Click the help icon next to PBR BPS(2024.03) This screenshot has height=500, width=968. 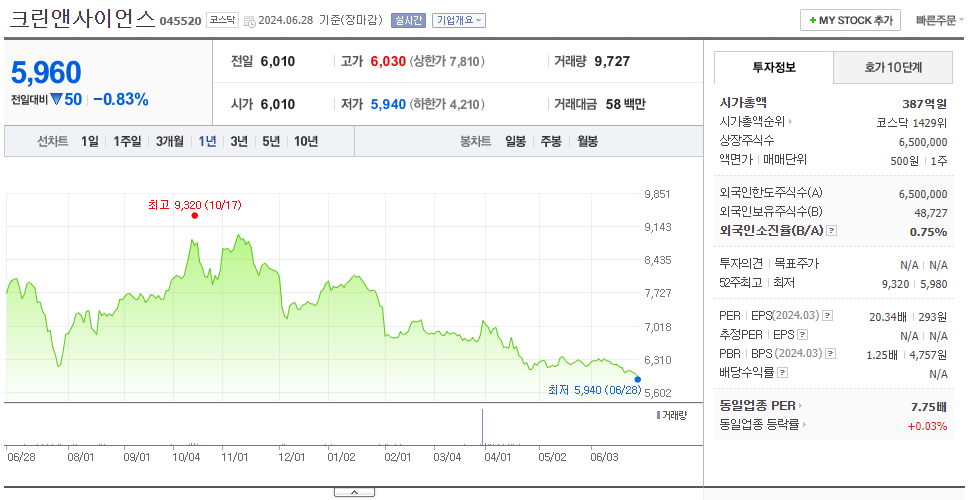pos(830,354)
